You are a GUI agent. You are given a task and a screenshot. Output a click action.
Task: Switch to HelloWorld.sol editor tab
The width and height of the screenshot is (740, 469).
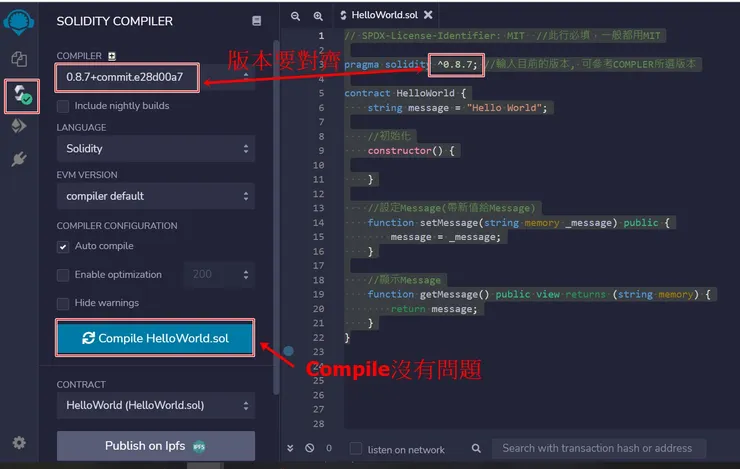click(x=385, y=15)
